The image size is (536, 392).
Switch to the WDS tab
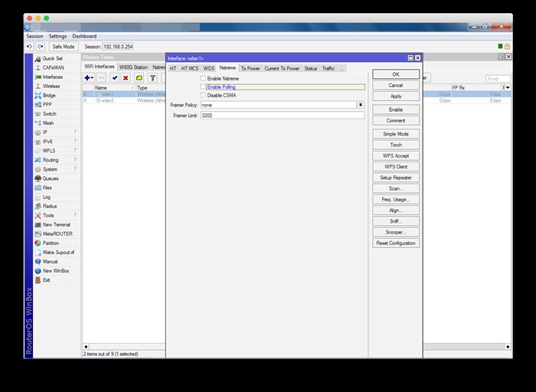click(x=209, y=68)
